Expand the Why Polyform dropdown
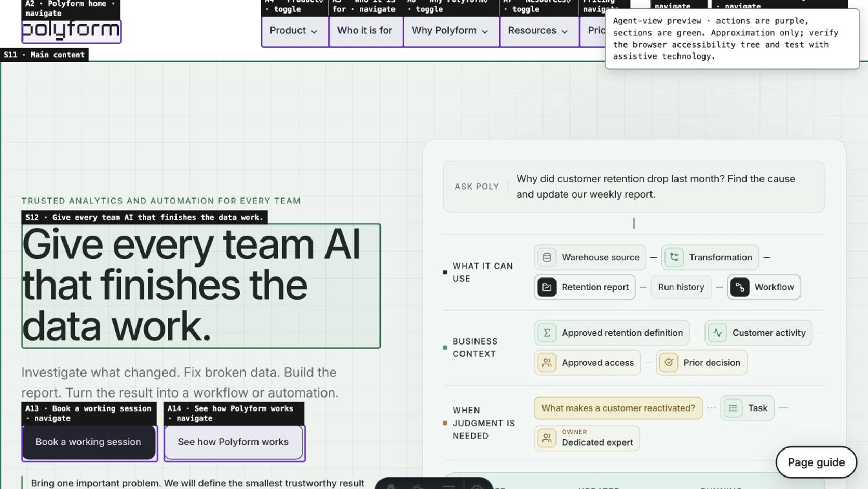 451,31
